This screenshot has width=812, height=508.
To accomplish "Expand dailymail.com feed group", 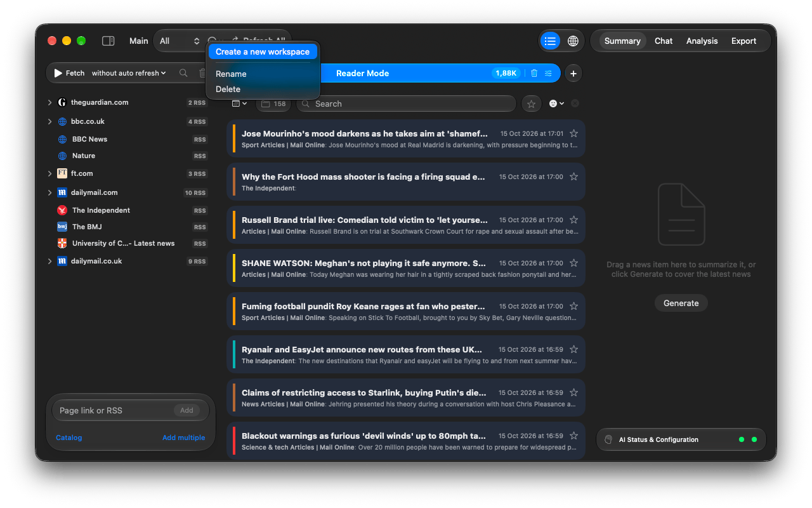I will 50,192.
